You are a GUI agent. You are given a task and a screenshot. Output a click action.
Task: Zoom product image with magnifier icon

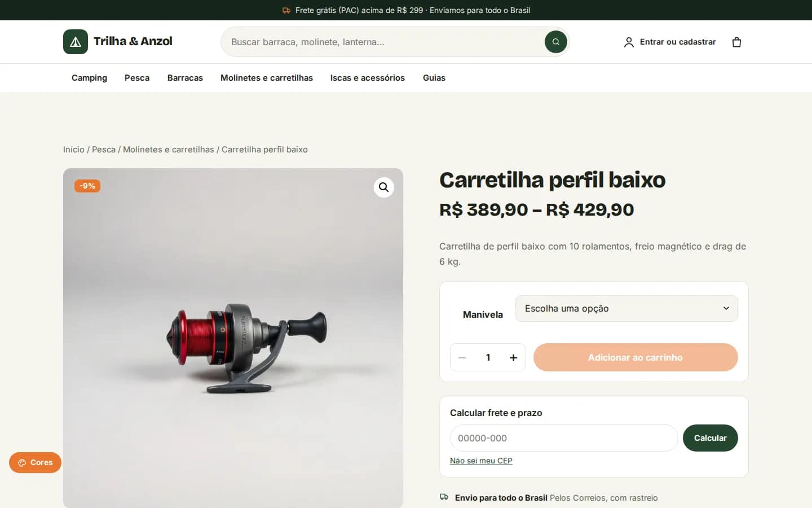[x=383, y=187]
